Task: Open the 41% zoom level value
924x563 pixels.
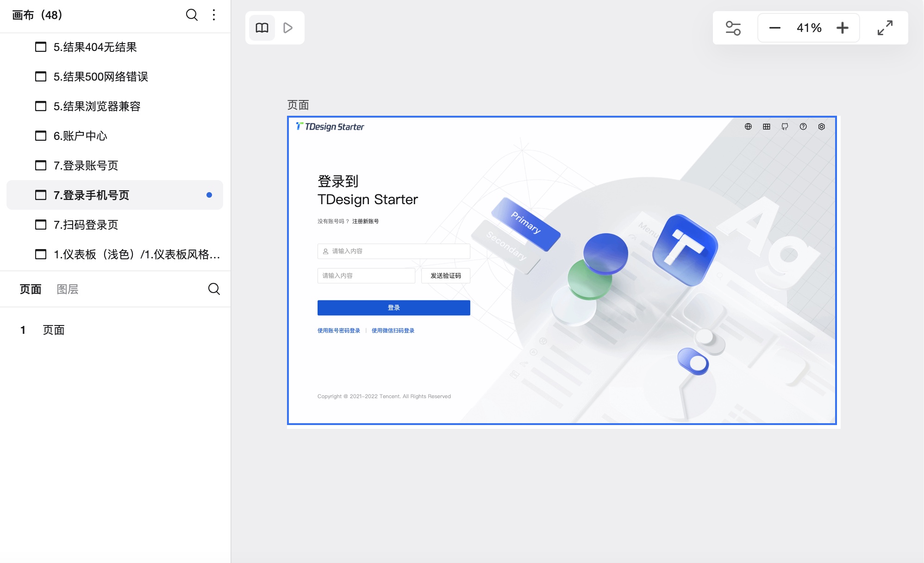Action: coord(809,28)
